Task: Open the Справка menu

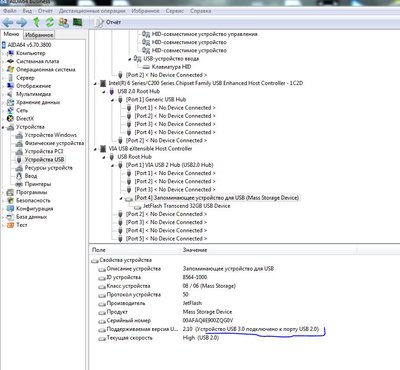Action: tap(201, 11)
